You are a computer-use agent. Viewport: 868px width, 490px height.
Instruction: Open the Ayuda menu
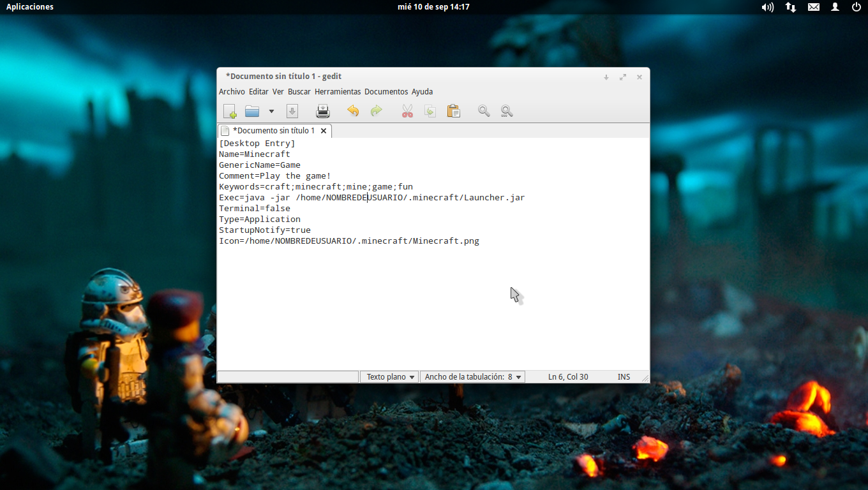[422, 92]
